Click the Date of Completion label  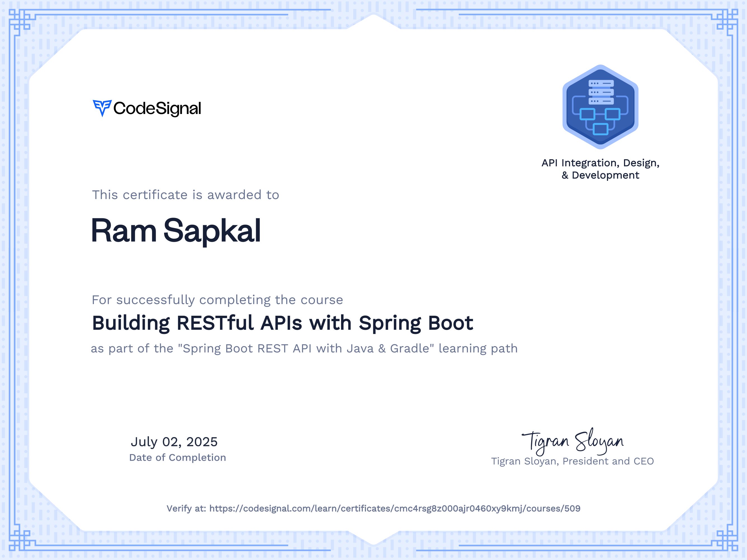177,457
